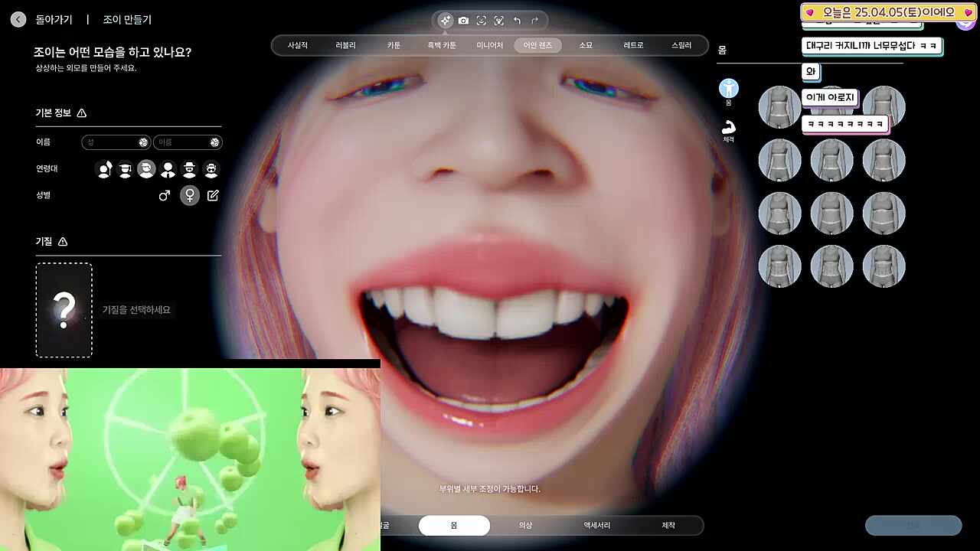This screenshot has height=551, width=980.
Task: Choose the male gender symbol
Action: [x=164, y=196]
